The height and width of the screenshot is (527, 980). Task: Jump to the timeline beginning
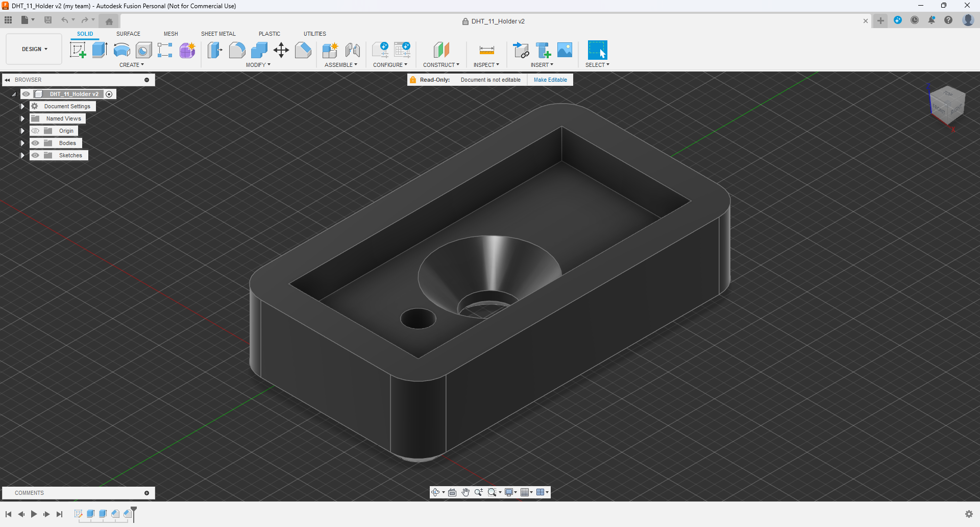pyautogui.click(x=9, y=514)
